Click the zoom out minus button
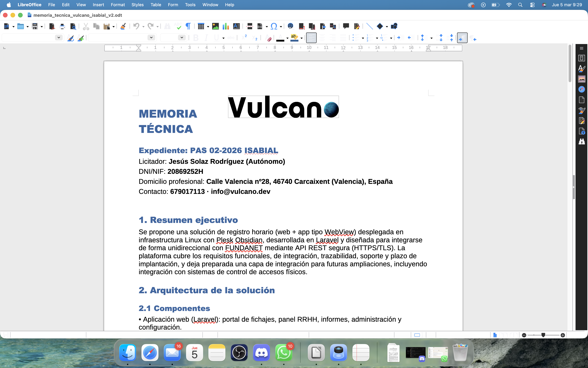The height and width of the screenshot is (368, 588). (x=524, y=335)
